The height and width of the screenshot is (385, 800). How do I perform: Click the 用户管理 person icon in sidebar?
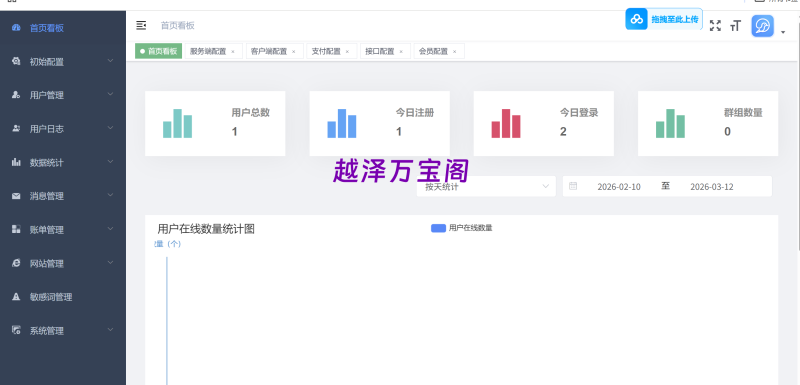click(16, 95)
